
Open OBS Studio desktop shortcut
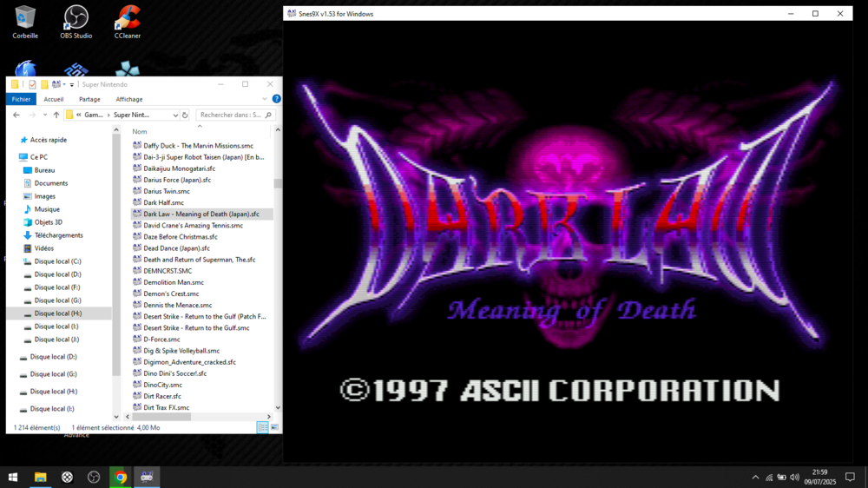[x=76, y=17]
